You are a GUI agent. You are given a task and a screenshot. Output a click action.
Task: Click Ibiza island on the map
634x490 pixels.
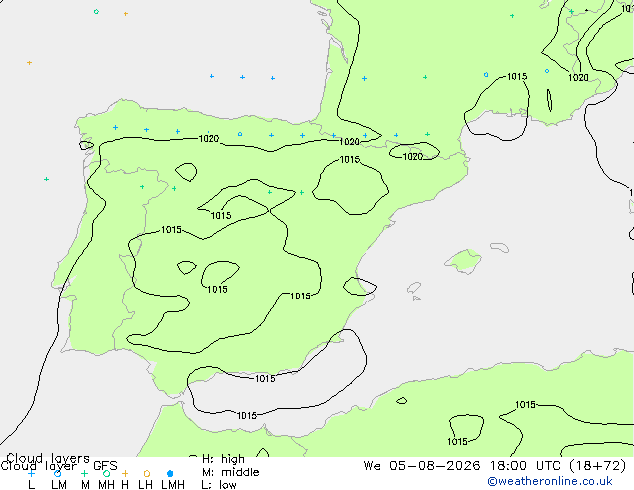click(414, 288)
